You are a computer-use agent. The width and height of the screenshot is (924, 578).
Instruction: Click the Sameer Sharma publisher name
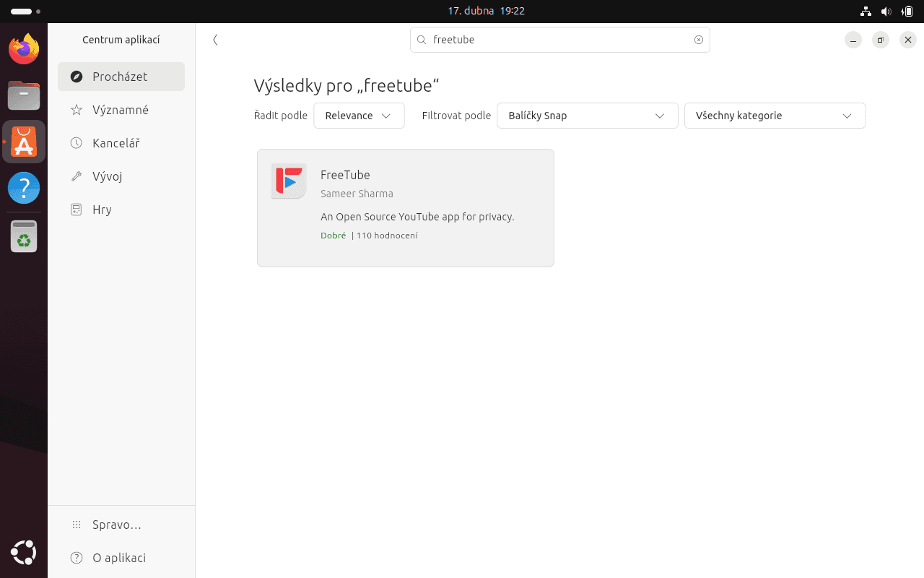click(357, 194)
